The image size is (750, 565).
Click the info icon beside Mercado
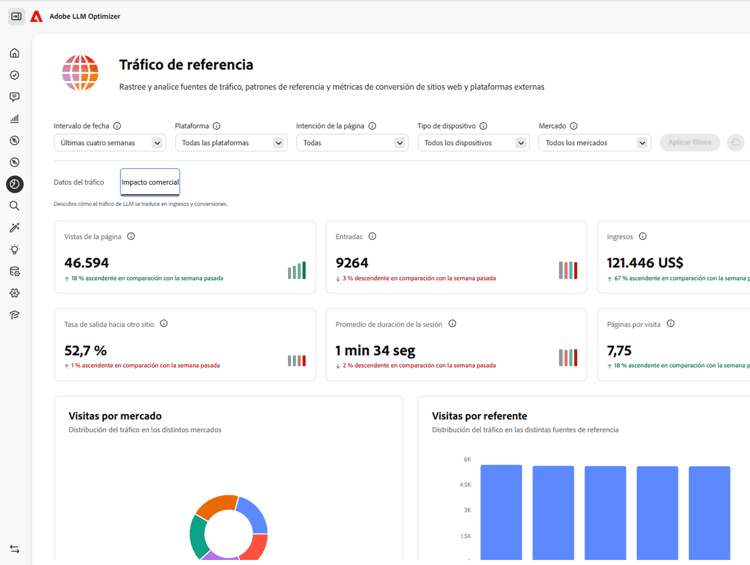click(574, 126)
